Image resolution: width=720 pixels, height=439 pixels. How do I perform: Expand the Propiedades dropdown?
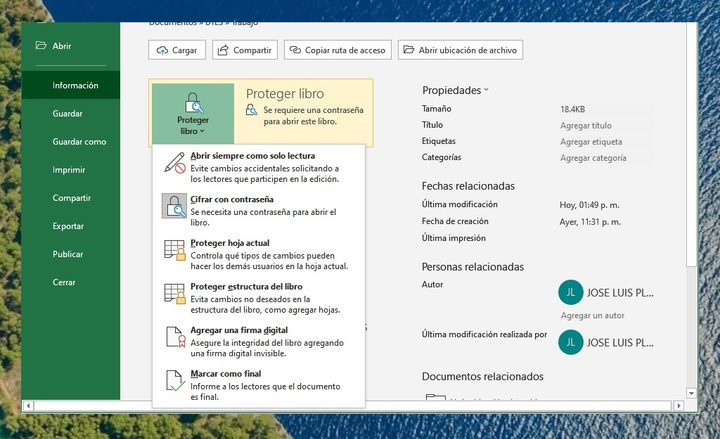(x=455, y=90)
